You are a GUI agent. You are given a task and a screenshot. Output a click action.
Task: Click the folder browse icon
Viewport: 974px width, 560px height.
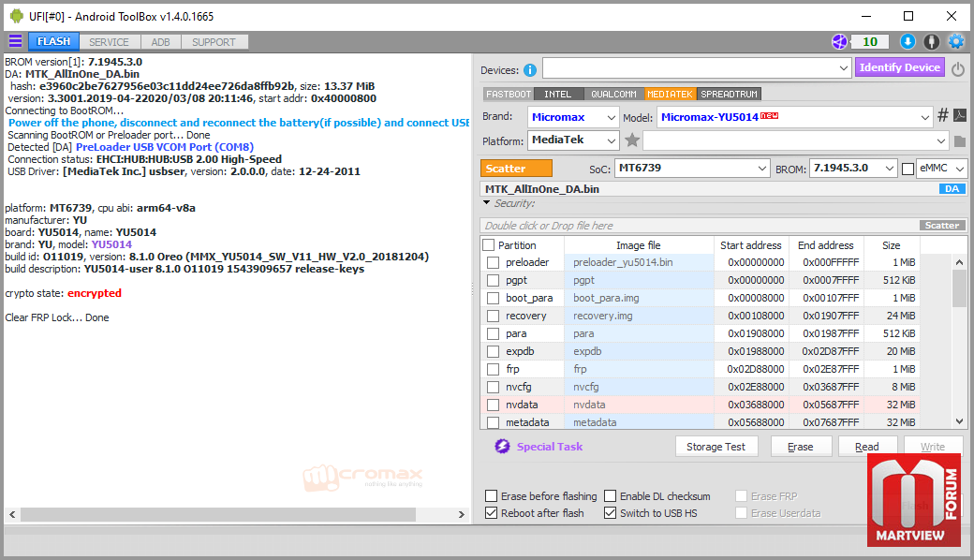960,140
